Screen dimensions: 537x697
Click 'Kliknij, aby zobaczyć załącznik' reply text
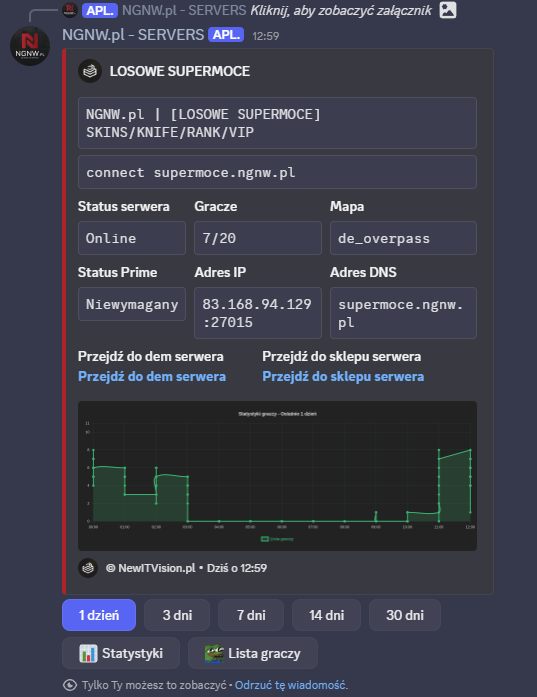pyautogui.click(x=341, y=10)
